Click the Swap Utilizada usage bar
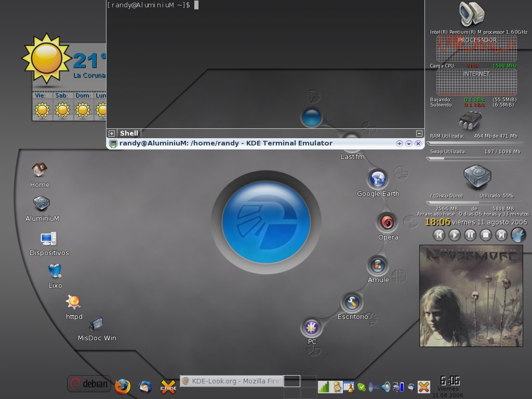This screenshot has height=399, width=532. (x=477, y=159)
